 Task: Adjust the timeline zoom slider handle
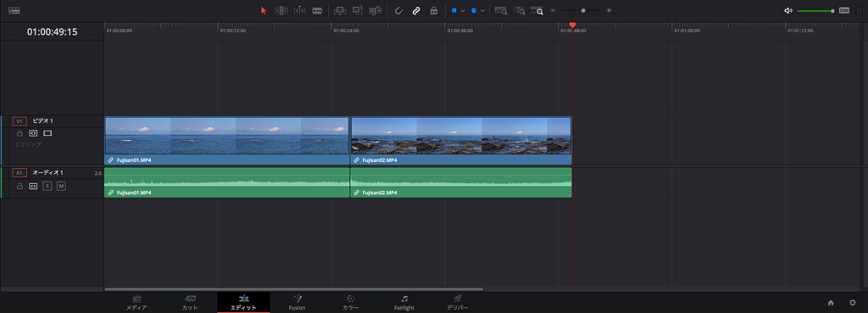tap(583, 10)
